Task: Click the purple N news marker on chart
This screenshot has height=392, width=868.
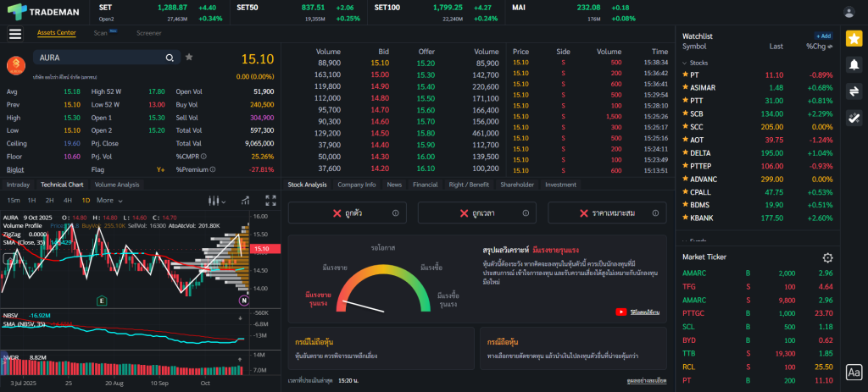Action: pyautogui.click(x=244, y=301)
